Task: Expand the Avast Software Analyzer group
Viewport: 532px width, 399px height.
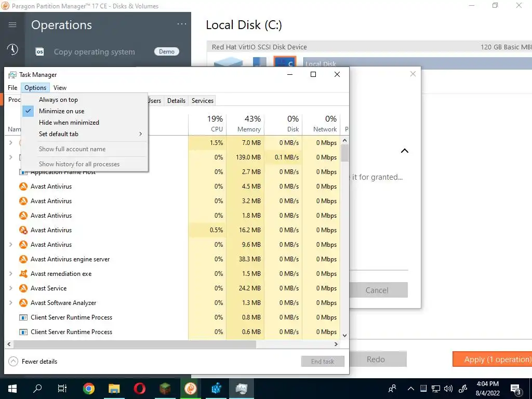Action: coord(10,303)
